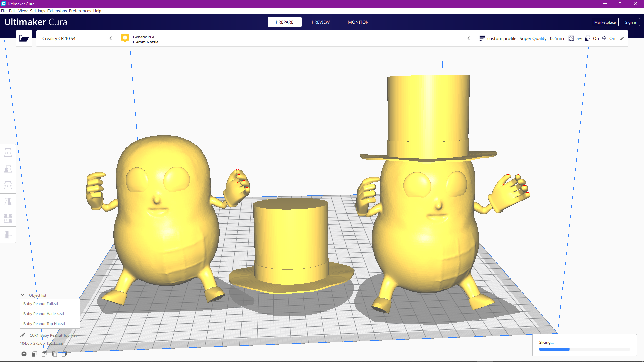644x362 pixels.
Task: Click the Ultimaker Cura title bar icon
Action: point(3,4)
